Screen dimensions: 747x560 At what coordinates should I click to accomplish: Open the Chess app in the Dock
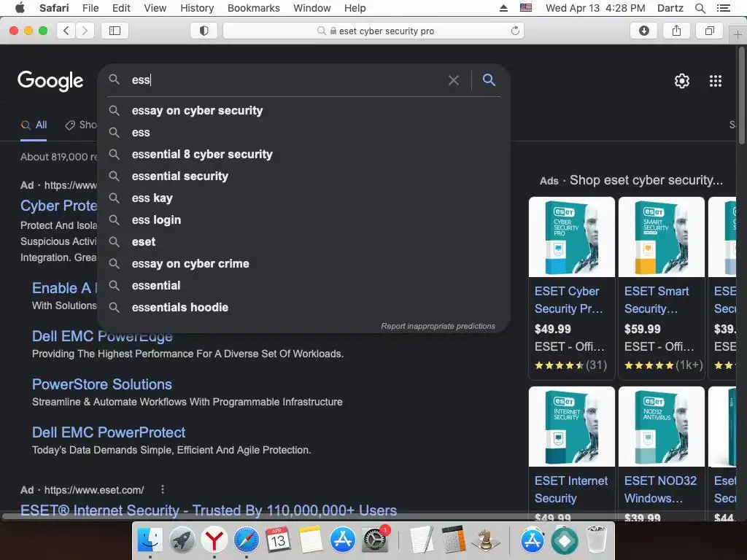(x=485, y=540)
